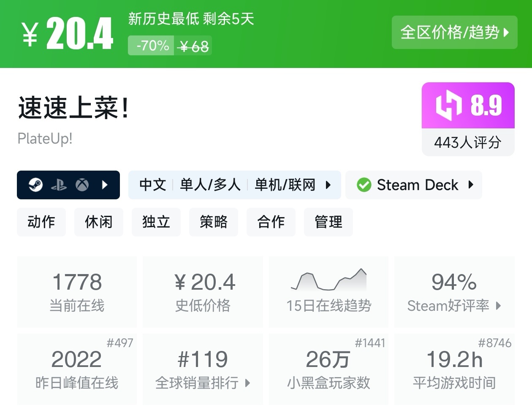532x413 pixels.
Task: Tap the 管理 genre tag
Action: tap(328, 222)
